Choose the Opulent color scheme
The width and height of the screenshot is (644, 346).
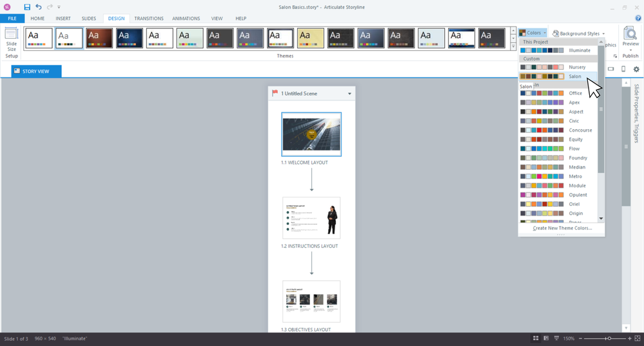click(558, 195)
